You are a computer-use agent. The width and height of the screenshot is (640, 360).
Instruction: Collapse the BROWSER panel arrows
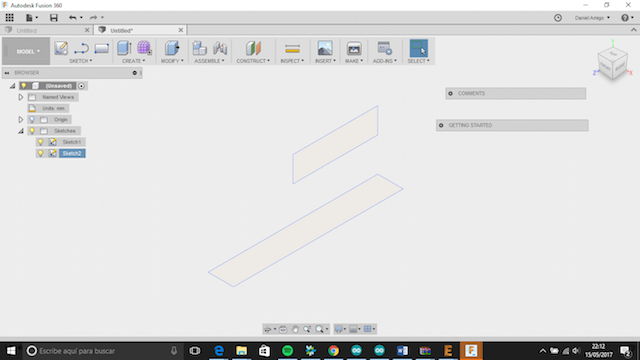[7, 73]
